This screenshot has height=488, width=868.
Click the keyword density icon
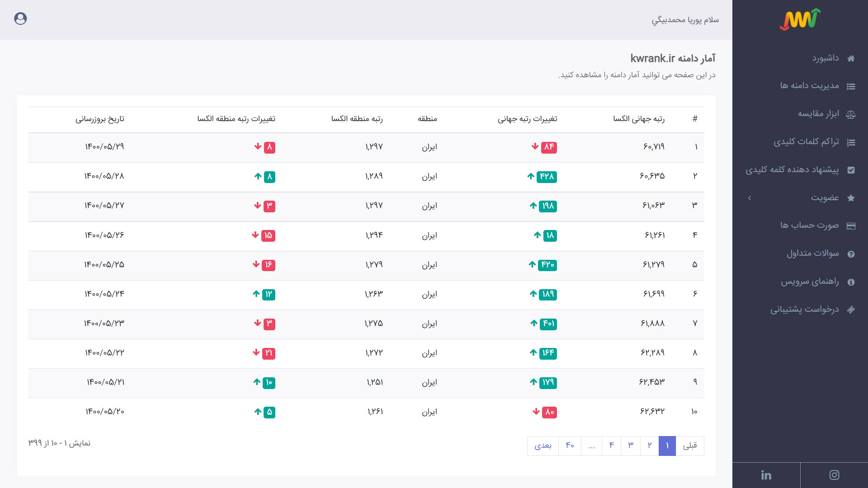[851, 142]
